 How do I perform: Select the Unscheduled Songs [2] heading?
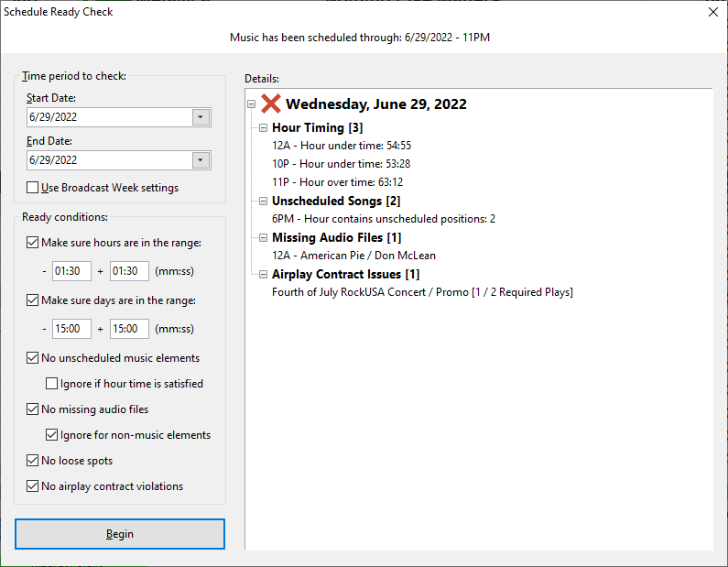(336, 202)
